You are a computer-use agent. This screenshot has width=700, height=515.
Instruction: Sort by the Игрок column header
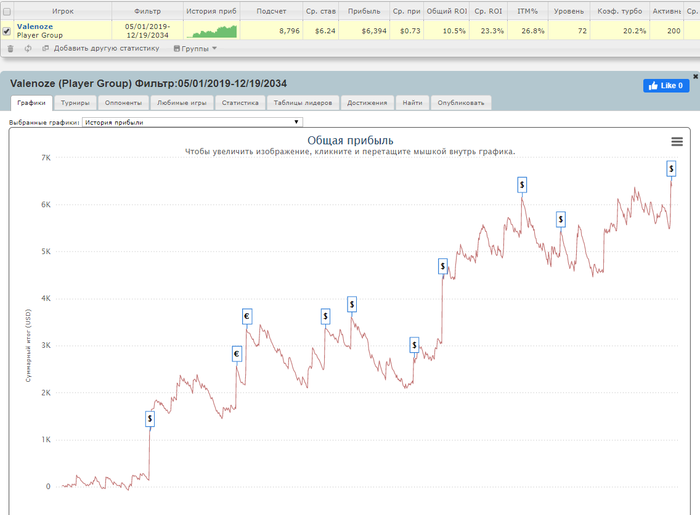(62, 11)
